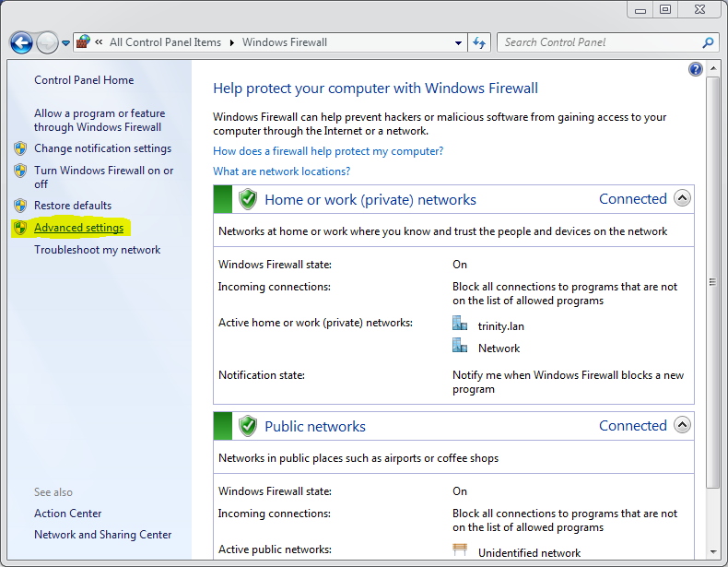Click green shield icon for Public networks
Image resolution: width=728 pixels, height=567 pixels.
[248, 426]
